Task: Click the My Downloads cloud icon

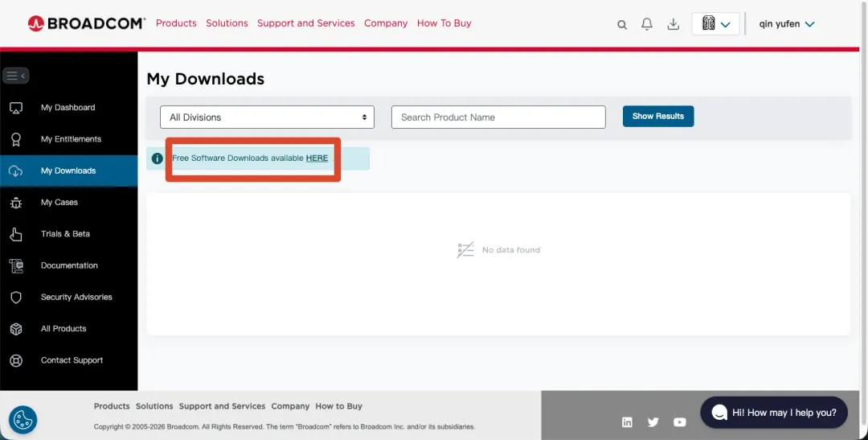Action: pos(16,171)
